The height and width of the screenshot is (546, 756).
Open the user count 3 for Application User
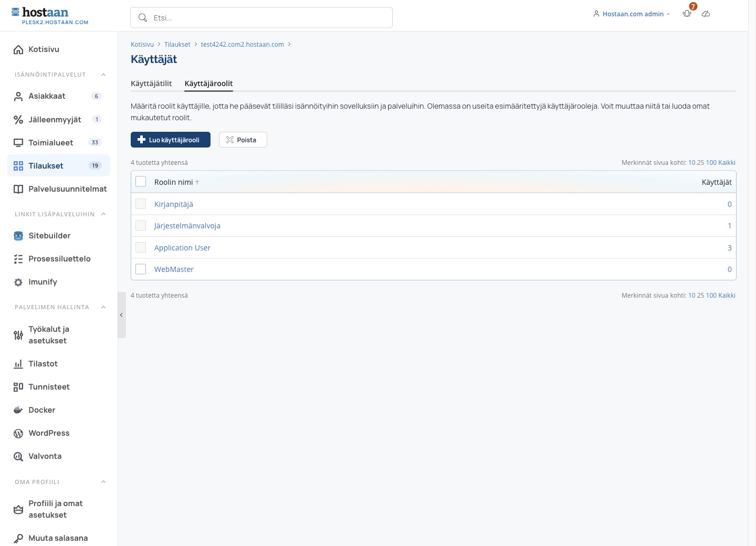(729, 248)
